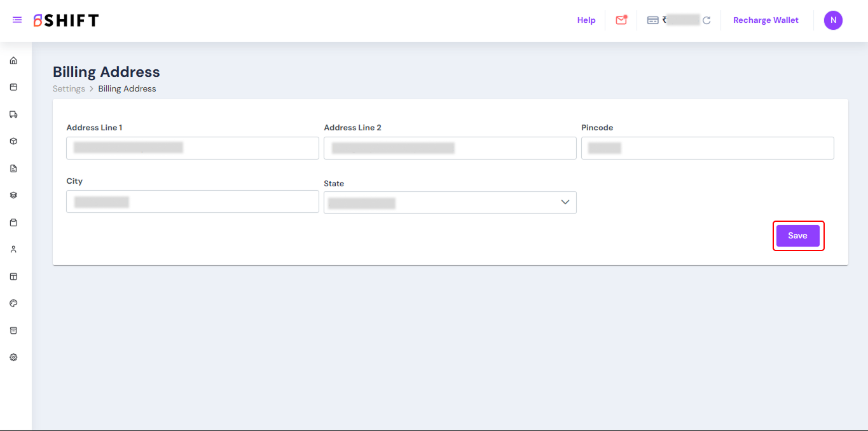Open the N profile avatar menu
Viewport: 868px width, 431px height.
coord(833,20)
